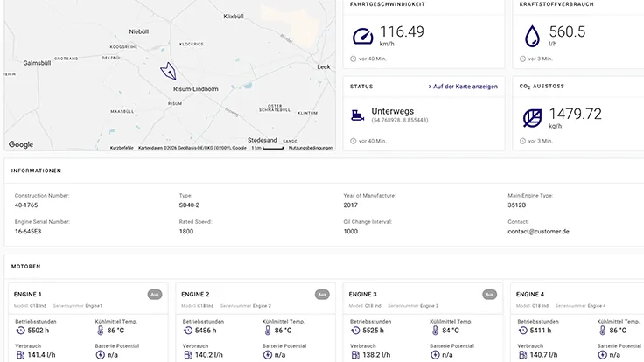Viewport: 644px width, 362px height.
Task: Click main engine type value 3512B
Action: [516, 205]
